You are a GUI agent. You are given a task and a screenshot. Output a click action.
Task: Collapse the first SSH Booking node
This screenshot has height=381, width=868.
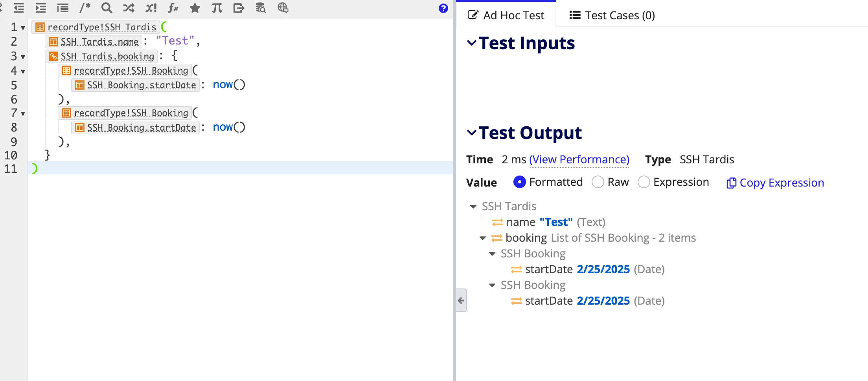(x=492, y=254)
